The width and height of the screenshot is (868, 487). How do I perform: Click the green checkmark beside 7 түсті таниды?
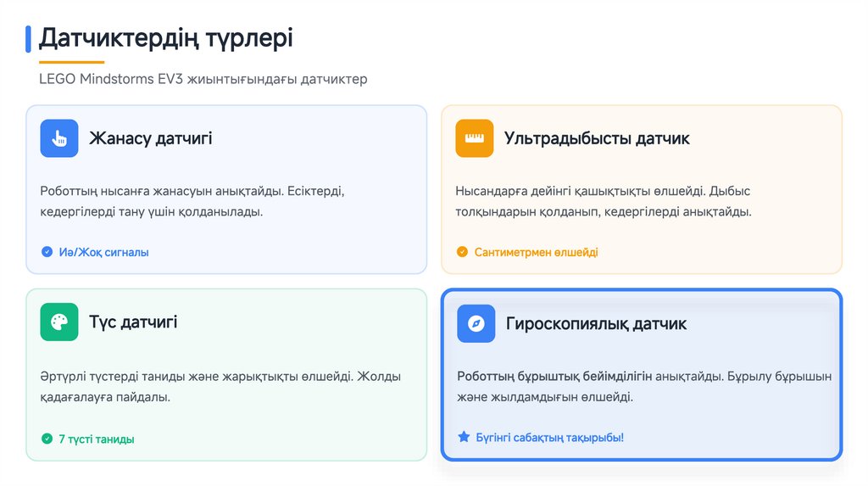pyautogui.click(x=47, y=439)
